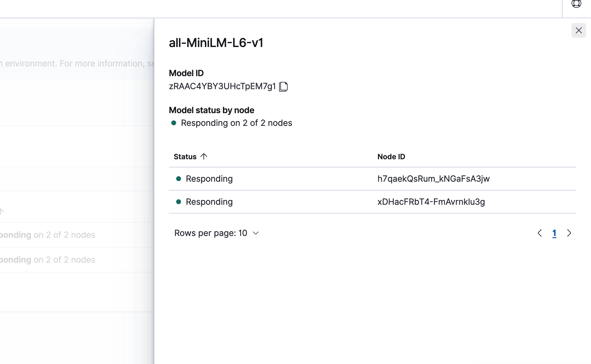Click node ID h7qaekQsRum_kNGaFsA3jw

(433, 179)
